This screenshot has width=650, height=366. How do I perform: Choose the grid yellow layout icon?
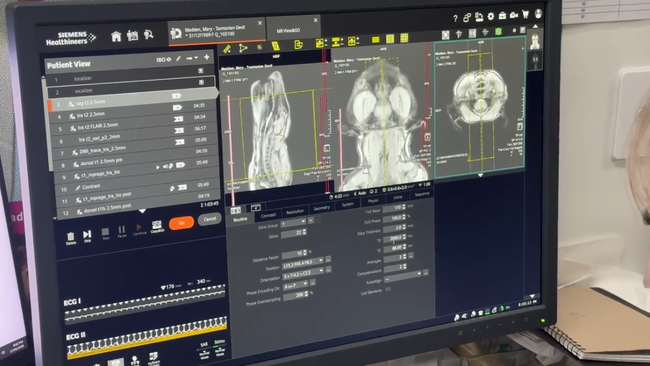pyautogui.click(x=404, y=38)
